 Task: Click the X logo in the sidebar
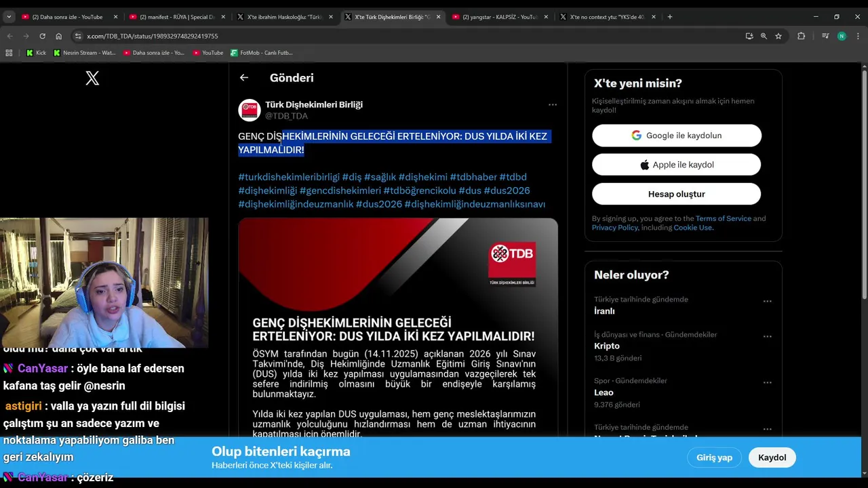92,78
